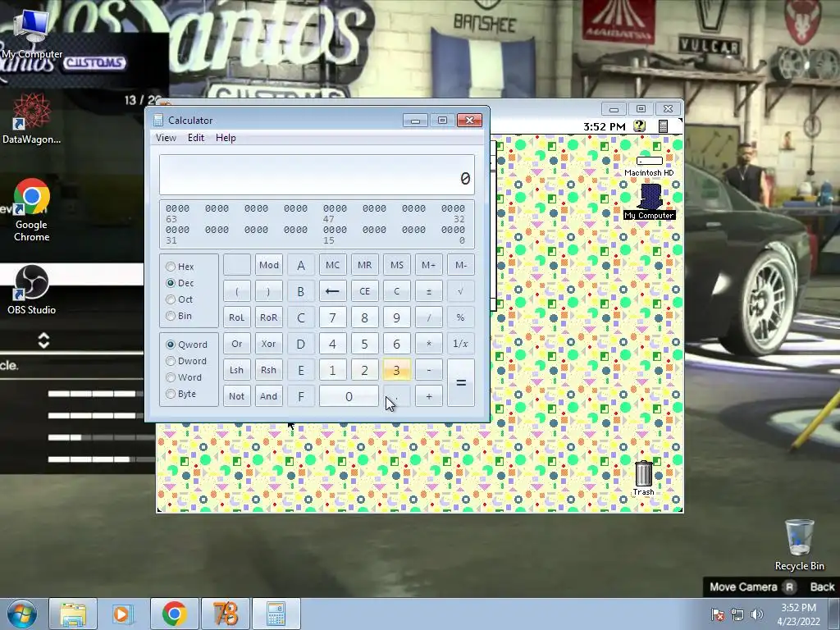Open Windows Media Player from taskbar
Screen dimensions: 840x630
pos(123,614)
